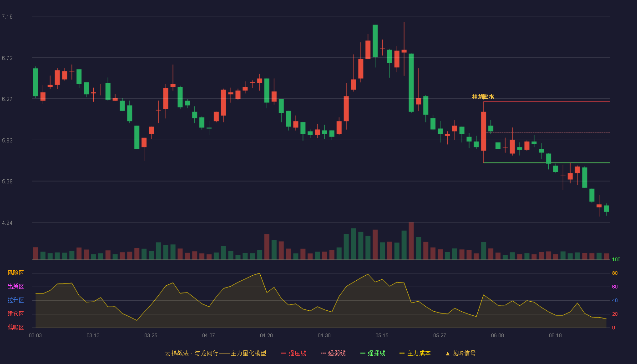Click the 06-18 date label

click(555, 335)
